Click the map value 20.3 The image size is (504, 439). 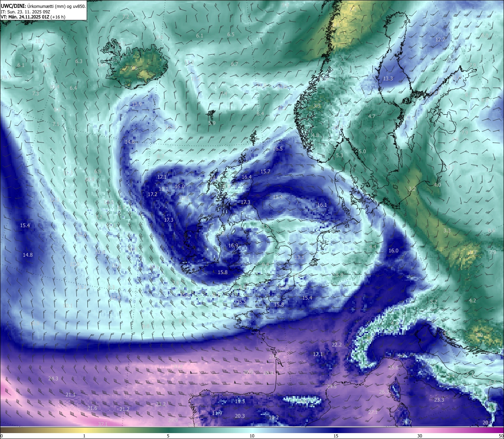240,416
